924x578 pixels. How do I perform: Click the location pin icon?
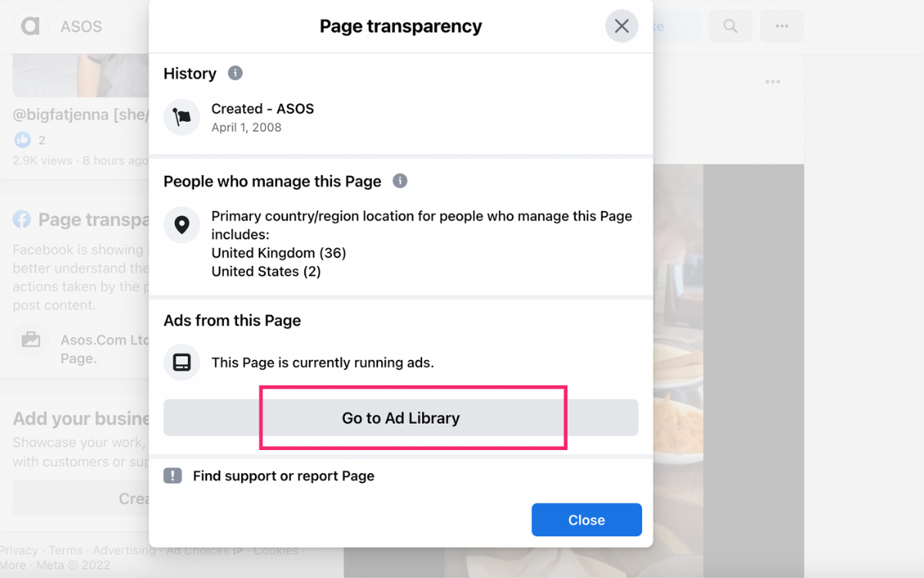pos(182,225)
